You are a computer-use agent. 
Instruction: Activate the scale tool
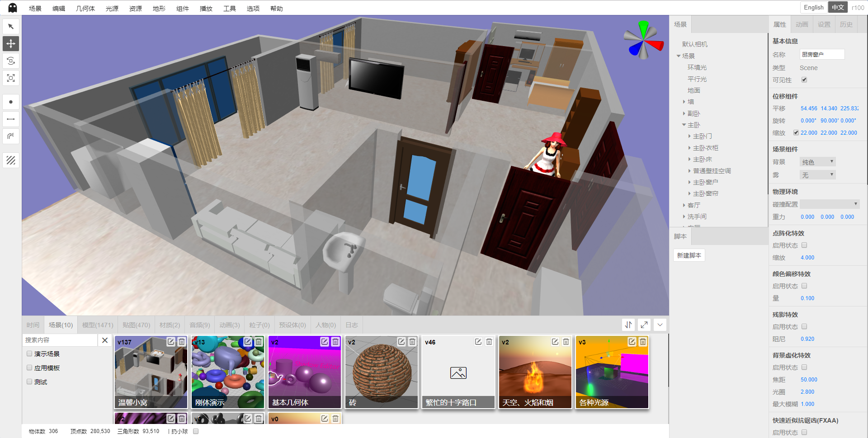tap(11, 78)
